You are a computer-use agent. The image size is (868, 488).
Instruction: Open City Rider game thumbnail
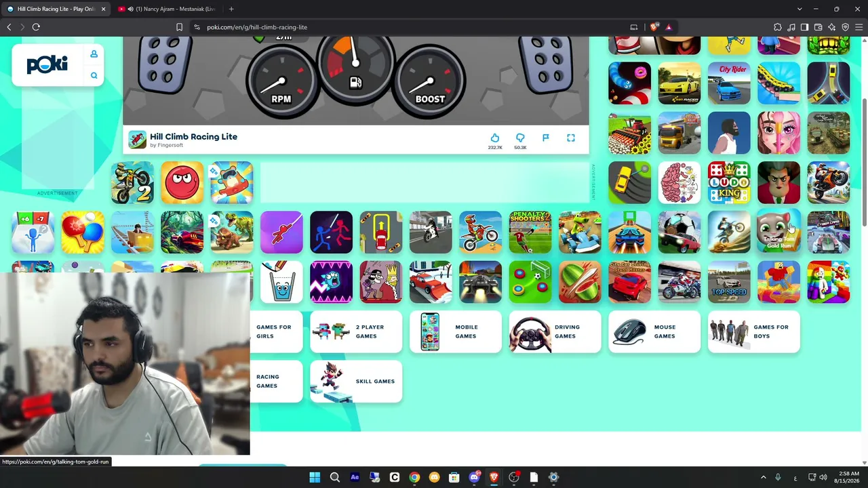tap(729, 83)
